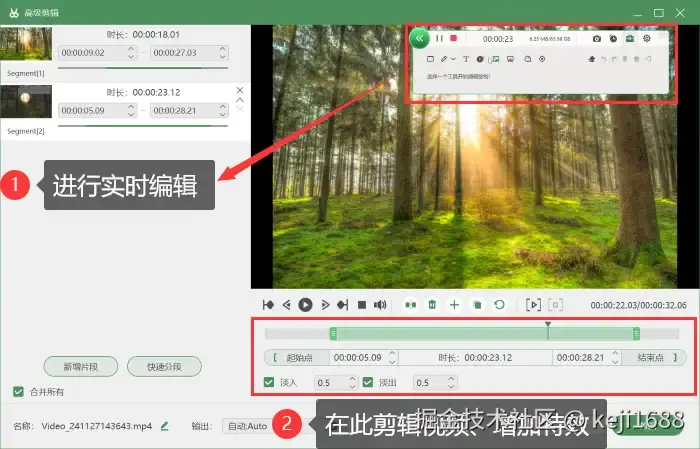The width and height of the screenshot is (700, 449).
Task: Open the 输出 自动:Auto dropdown
Action: (x=250, y=426)
